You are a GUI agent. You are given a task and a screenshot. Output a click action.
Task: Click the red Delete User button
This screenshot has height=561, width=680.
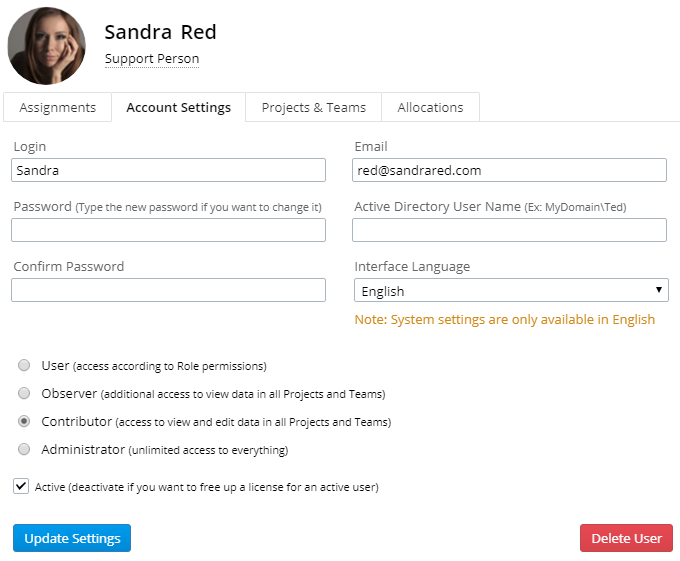626,538
